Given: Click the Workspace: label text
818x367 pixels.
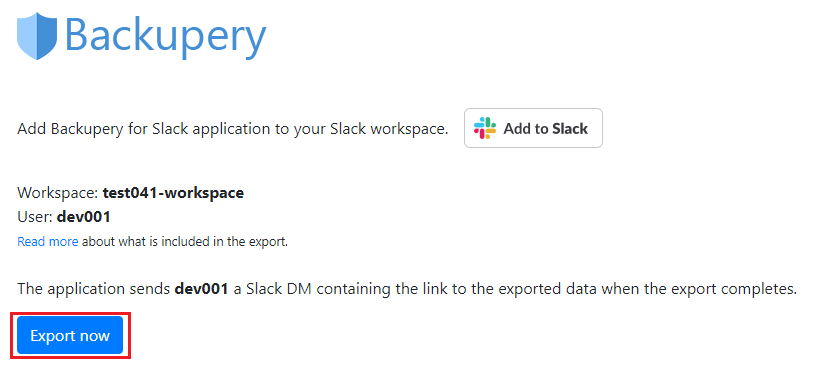Looking at the screenshot, I should pos(58,193).
